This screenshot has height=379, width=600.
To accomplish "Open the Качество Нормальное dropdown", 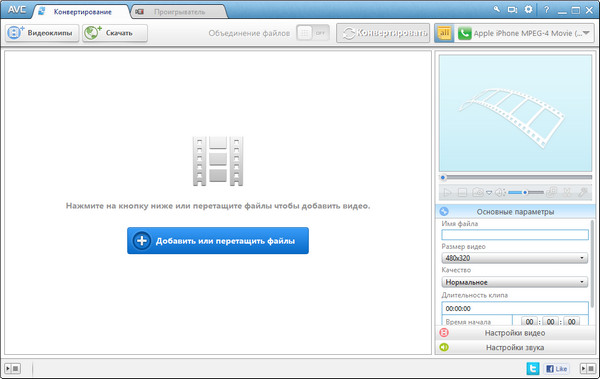I will pos(515,282).
